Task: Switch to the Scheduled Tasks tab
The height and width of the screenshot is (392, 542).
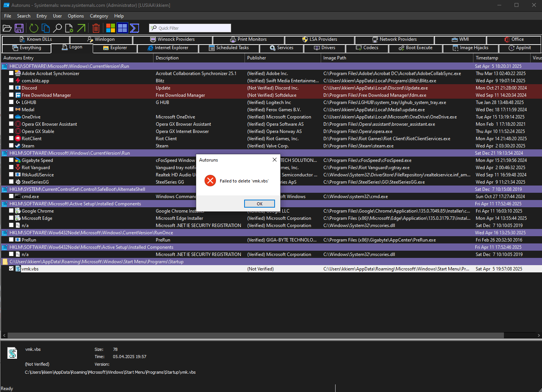Action: coord(229,48)
